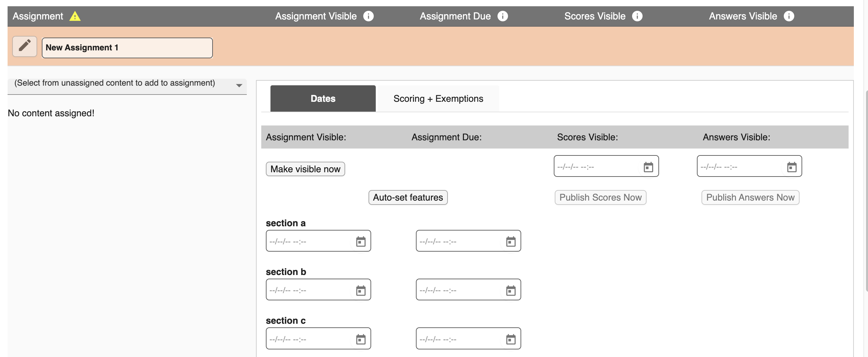Focus section c due date-time field
This screenshot has height=357, width=868.
(468, 338)
